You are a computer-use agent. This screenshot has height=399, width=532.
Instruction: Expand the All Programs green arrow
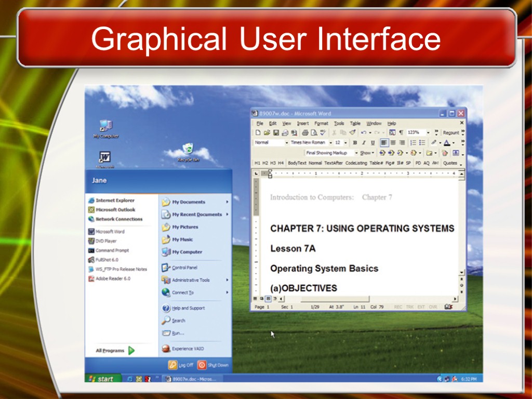[131, 351]
